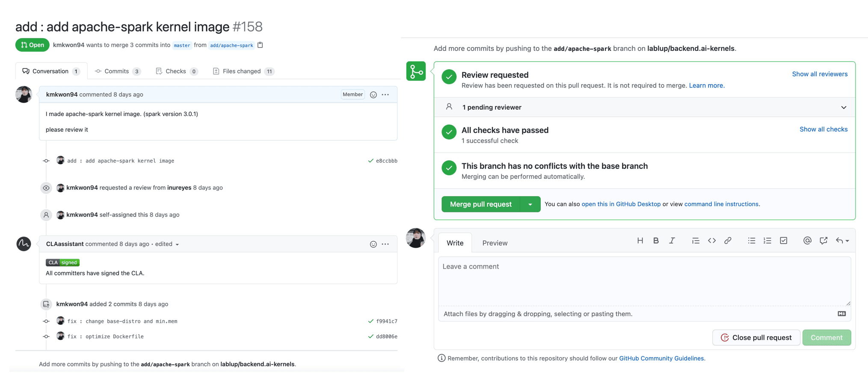Screen dimensions: 868x385
Task: Click the Bold formatting icon
Action: tap(656, 241)
